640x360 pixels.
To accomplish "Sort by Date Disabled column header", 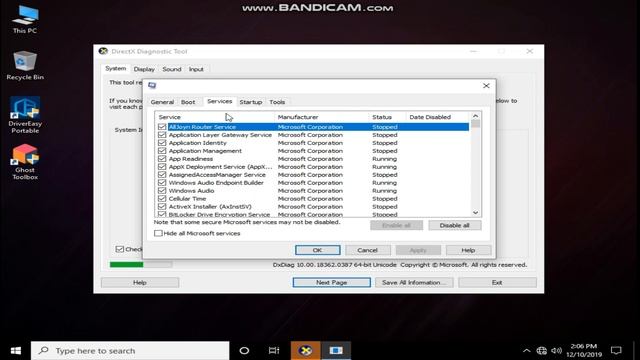I will (438, 117).
